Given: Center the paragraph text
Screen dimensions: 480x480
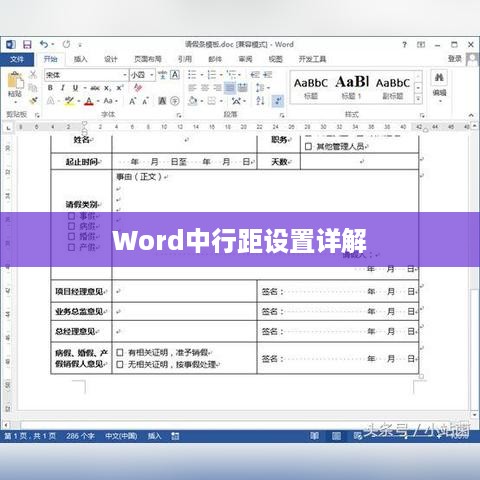Looking at the screenshot, I should point(205,88).
